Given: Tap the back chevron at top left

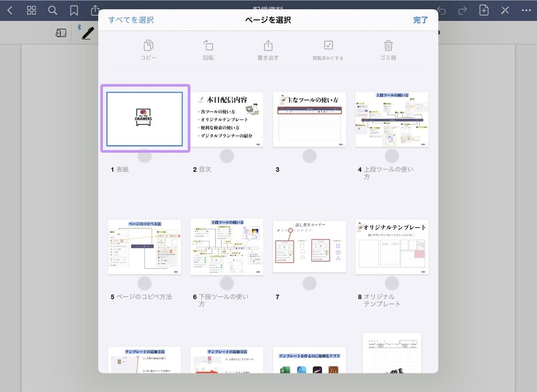Looking at the screenshot, I should click(x=10, y=10).
